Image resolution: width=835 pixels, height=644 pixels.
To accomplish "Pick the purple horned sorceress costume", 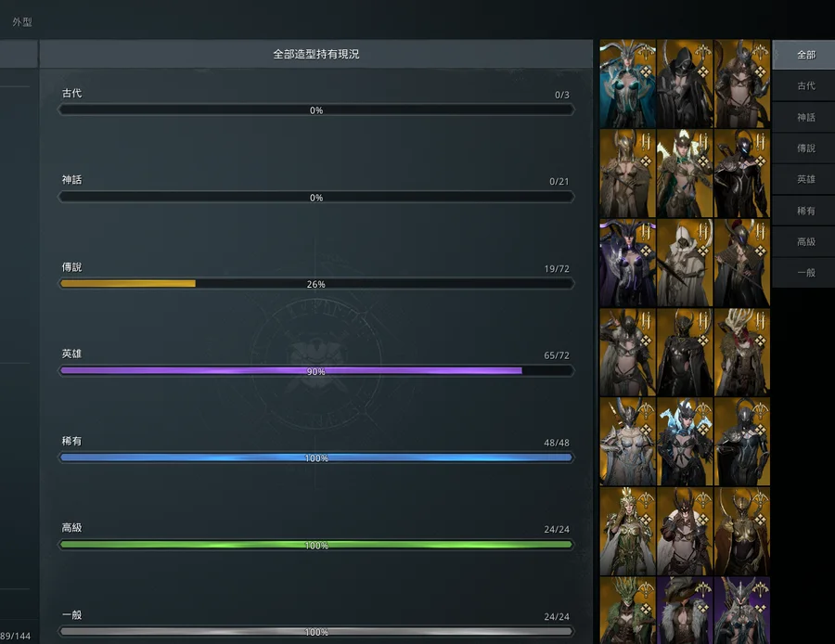I will click(x=627, y=264).
